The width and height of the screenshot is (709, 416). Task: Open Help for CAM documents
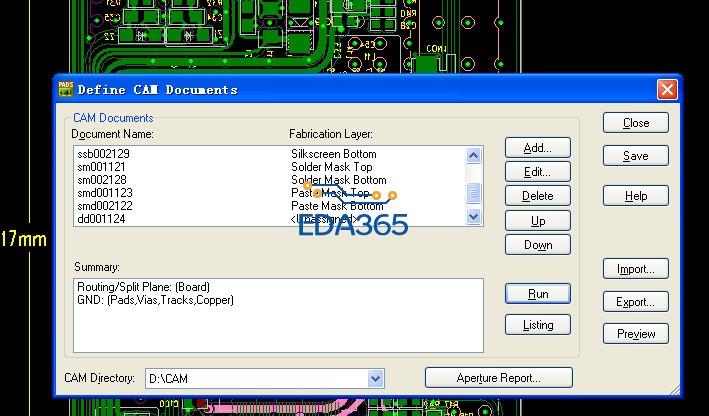point(636,196)
